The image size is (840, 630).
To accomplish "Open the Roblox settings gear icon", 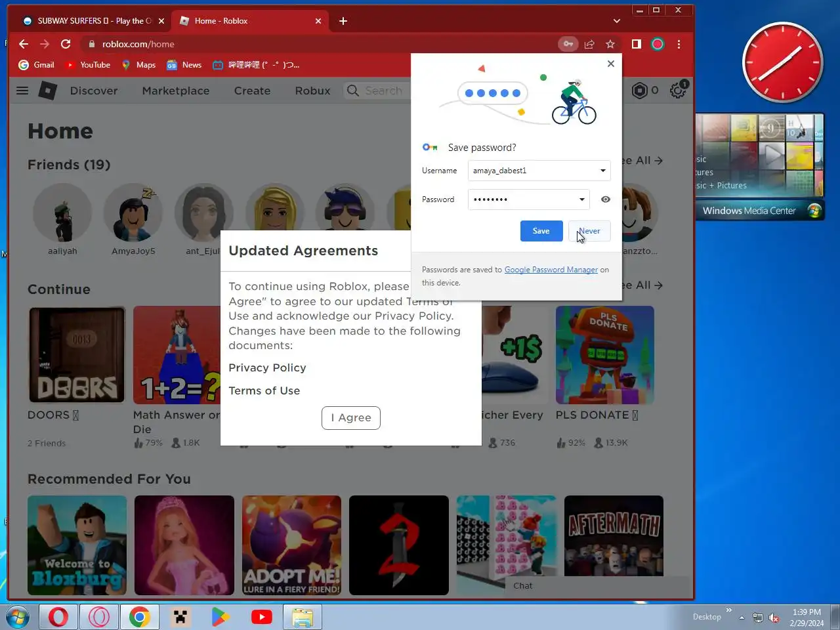I will tap(678, 91).
